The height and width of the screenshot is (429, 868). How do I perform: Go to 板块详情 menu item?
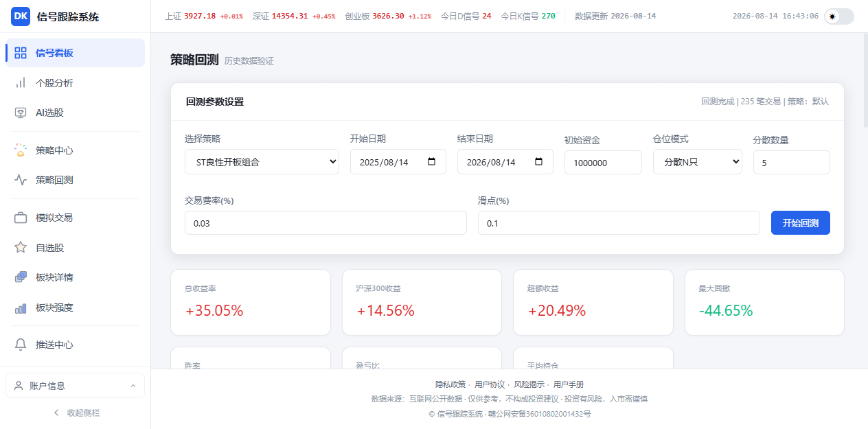(75, 277)
